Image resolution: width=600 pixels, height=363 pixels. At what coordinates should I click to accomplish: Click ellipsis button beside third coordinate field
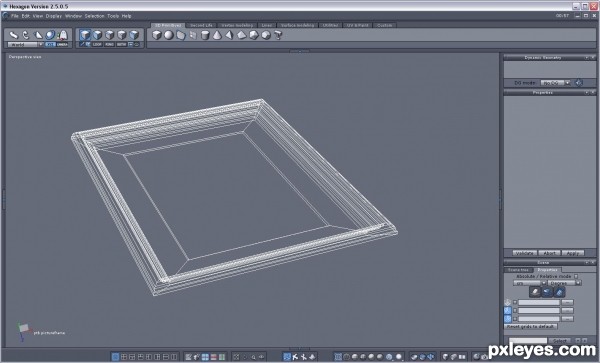(x=567, y=319)
